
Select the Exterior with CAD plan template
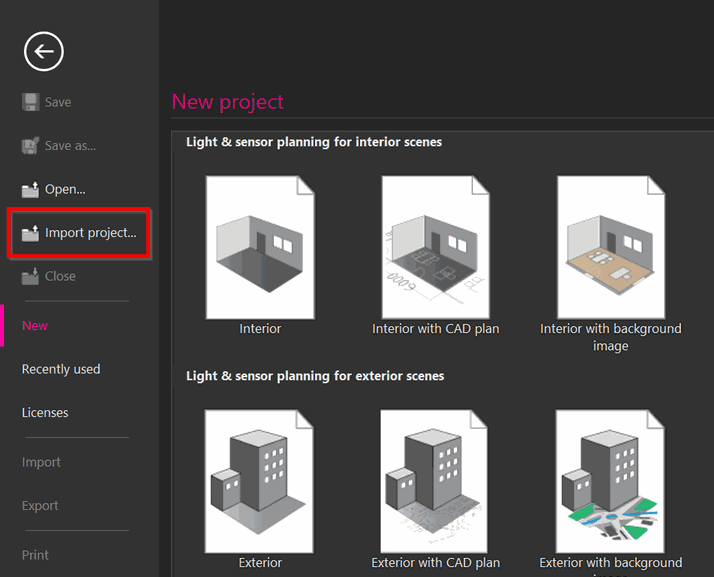coord(434,481)
